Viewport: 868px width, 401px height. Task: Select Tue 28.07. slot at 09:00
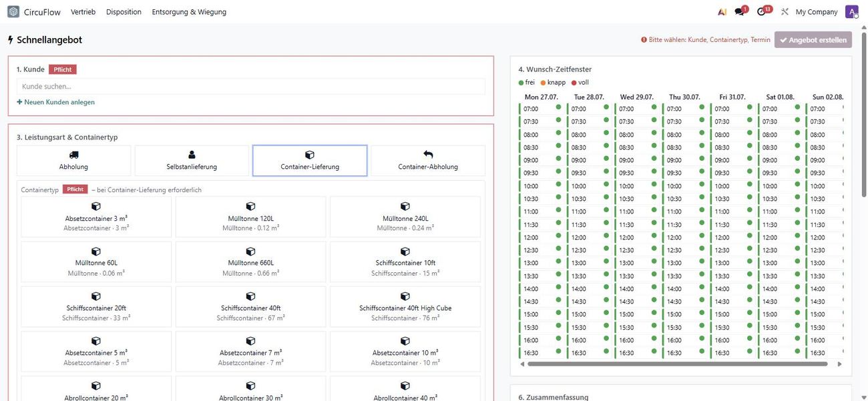click(590, 160)
